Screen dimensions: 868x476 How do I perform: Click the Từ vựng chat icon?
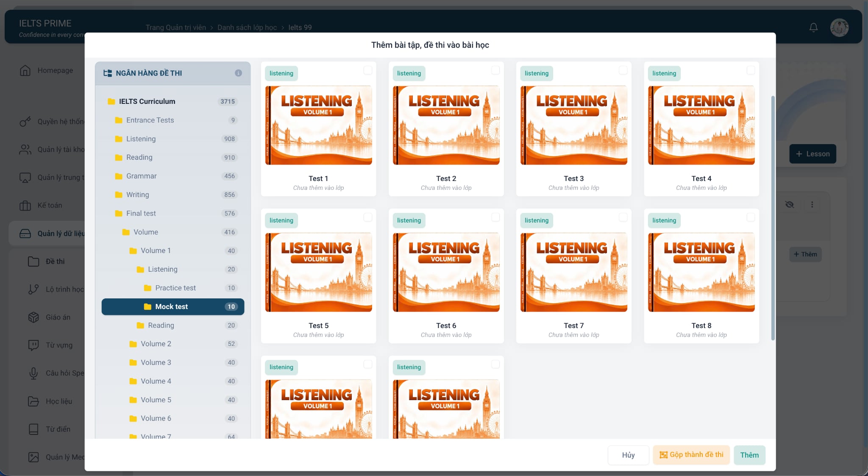[x=33, y=345]
